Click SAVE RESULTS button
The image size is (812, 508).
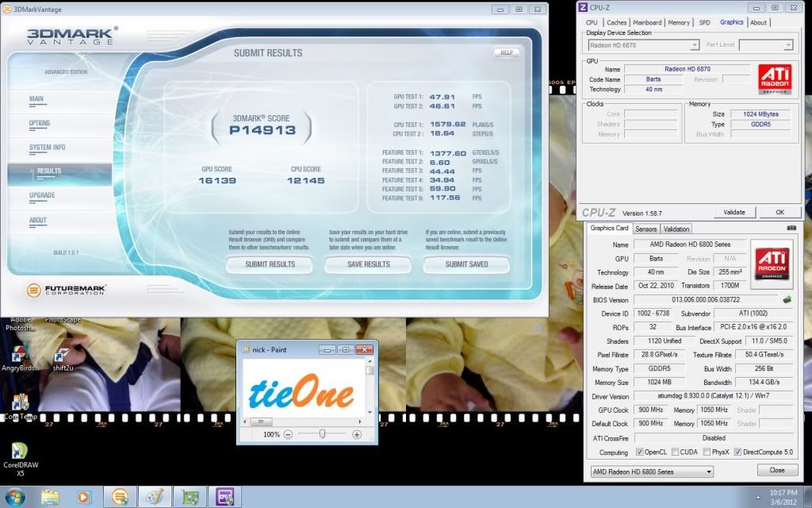(368, 264)
